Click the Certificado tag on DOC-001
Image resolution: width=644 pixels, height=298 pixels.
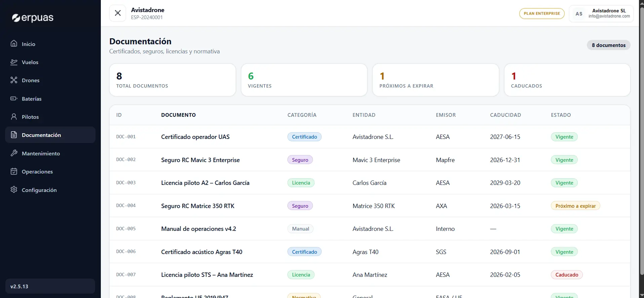305,137
